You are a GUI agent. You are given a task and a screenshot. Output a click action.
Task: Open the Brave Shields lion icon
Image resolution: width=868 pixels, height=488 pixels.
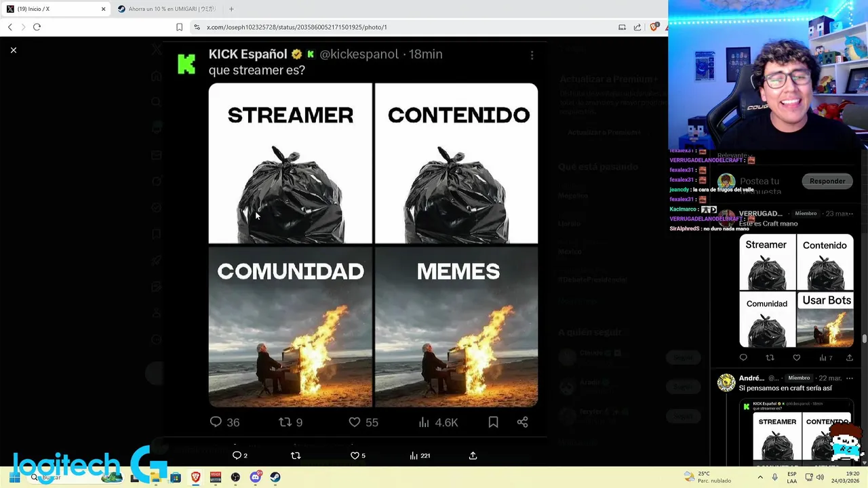654,27
